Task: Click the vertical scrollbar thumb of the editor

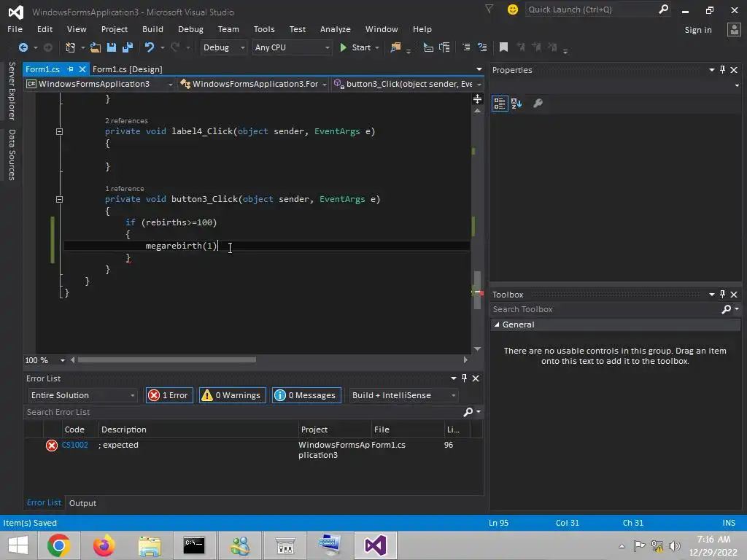Action: (477, 290)
